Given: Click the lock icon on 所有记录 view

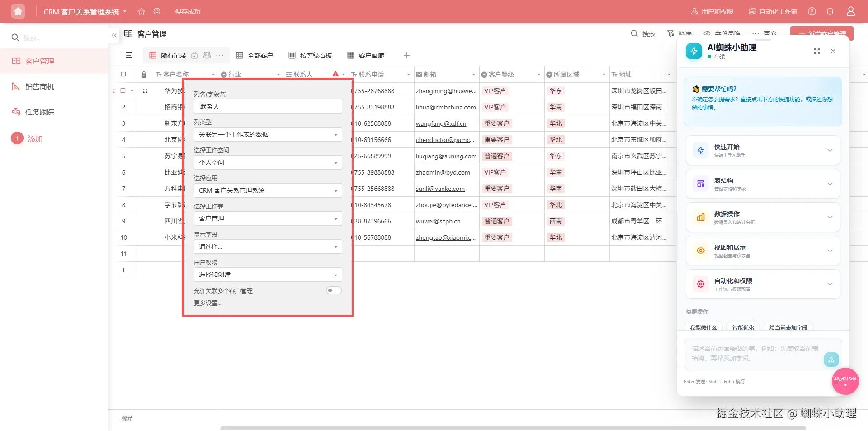Looking at the screenshot, I should (194, 55).
